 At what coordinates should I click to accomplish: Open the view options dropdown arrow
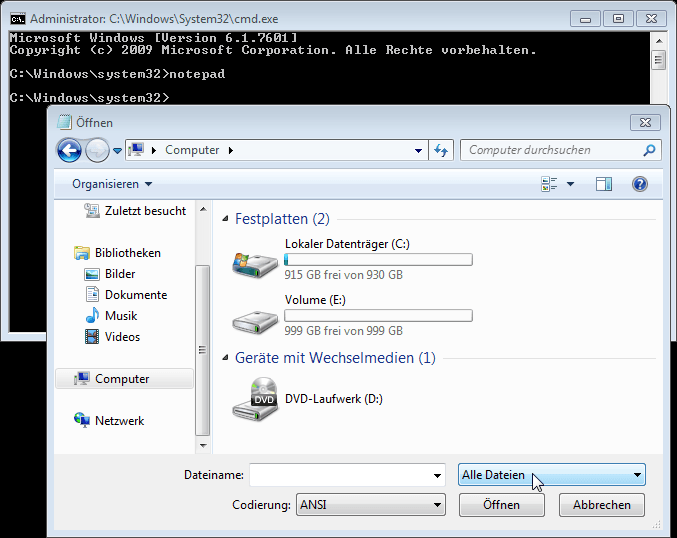(x=570, y=184)
